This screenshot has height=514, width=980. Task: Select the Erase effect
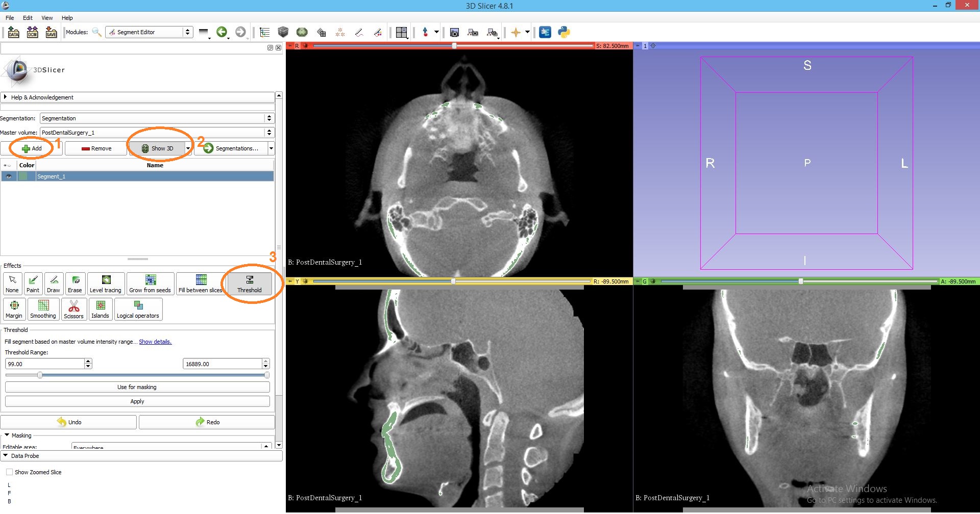(x=75, y=284)
